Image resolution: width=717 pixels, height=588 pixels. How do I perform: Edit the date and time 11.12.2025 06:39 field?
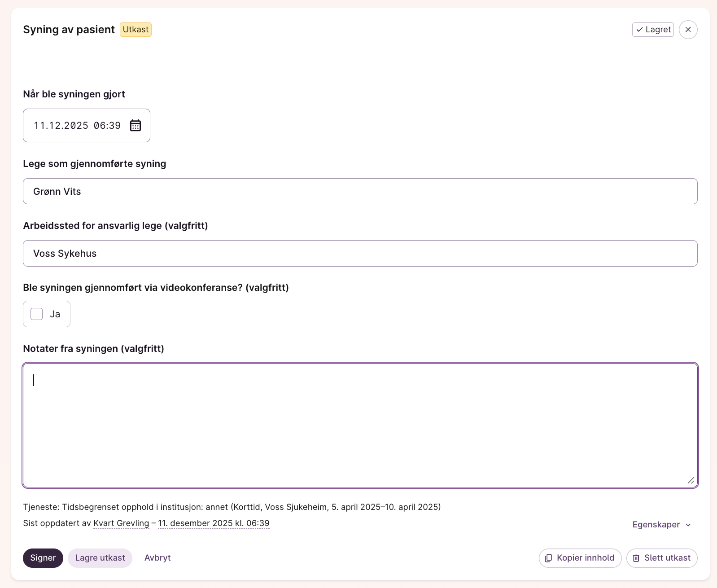click(77, 126)
